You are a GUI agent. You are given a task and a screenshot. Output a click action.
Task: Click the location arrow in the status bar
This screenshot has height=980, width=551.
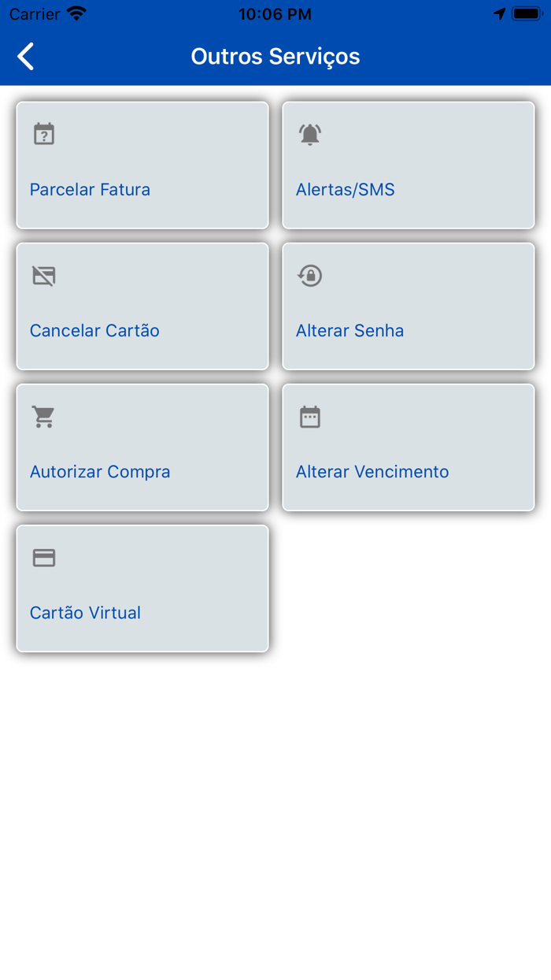501,12
